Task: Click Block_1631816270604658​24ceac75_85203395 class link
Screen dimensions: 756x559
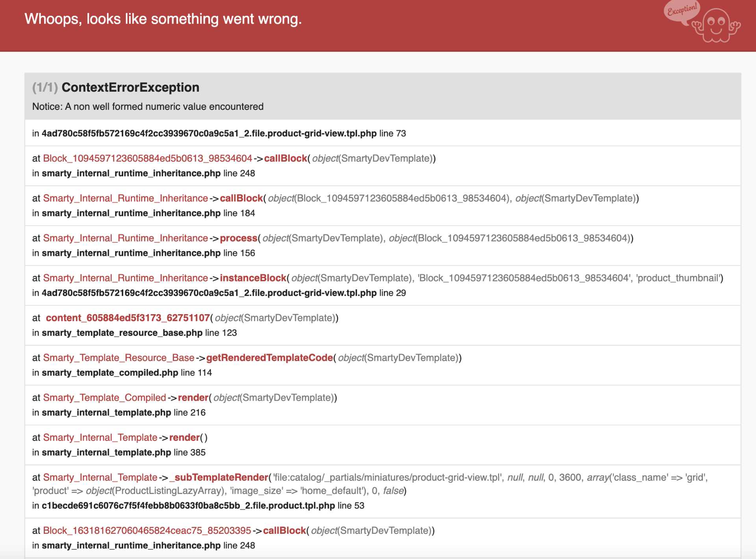Action: (x=147, y=530)
